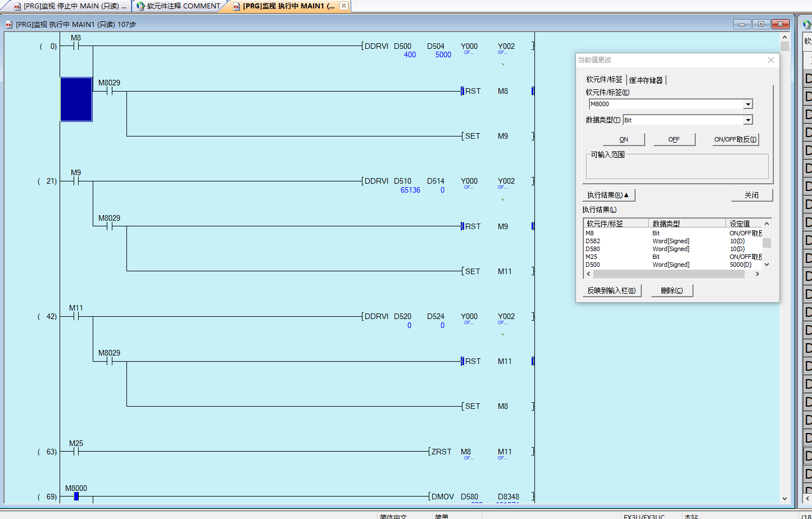Image resolution: width=812 pixels, height=519 pixels.
Task: Click the M8 contact at step 0
Action: click(x=76, y=46)
